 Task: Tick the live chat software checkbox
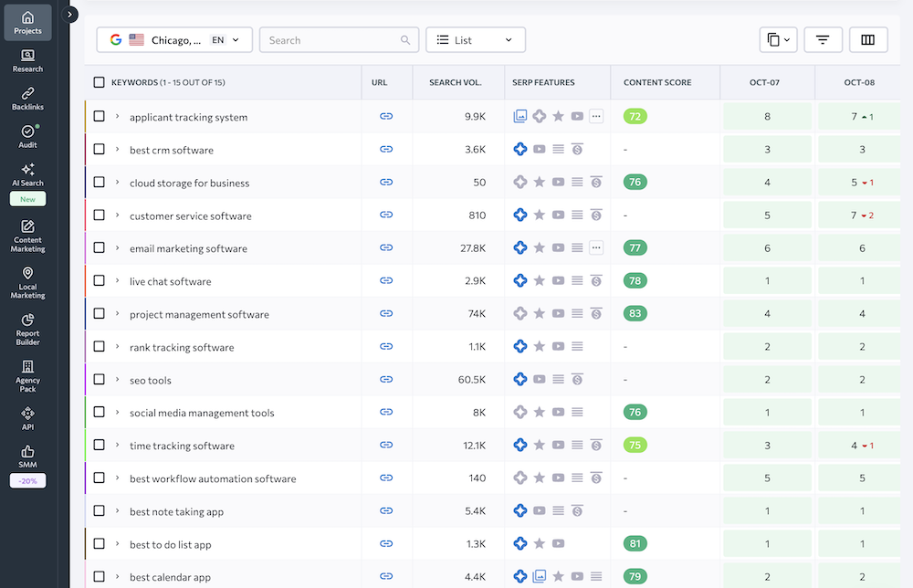(99, 280)
